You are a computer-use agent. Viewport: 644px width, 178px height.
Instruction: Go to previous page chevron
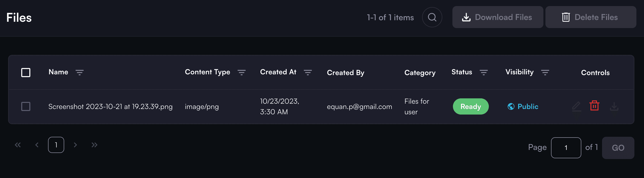pos(37,145)
